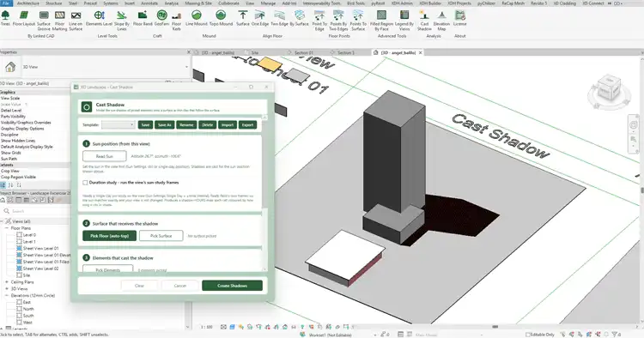The width and height of the screenshot is (644, 338).
Task: Expand the Ceiling Plans tree node
Action: click(7, 282)
